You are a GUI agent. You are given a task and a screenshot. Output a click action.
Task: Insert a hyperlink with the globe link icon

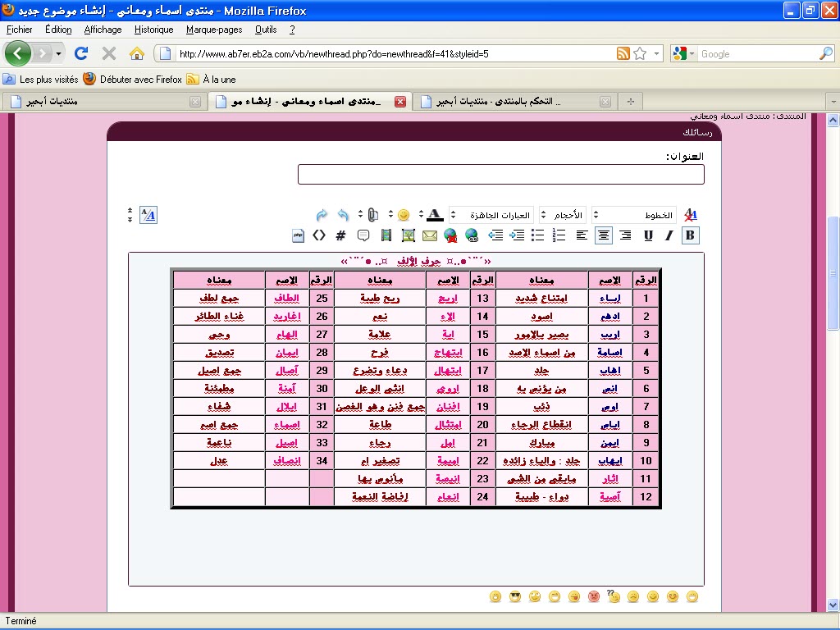tap(471, 235)
